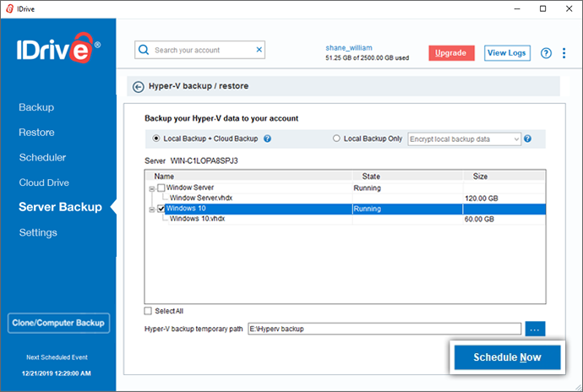Select Local Backup + Cloud Backup radio option
Image resolution: width=583 pixels, height=392 pixels.
pos(156,139)
